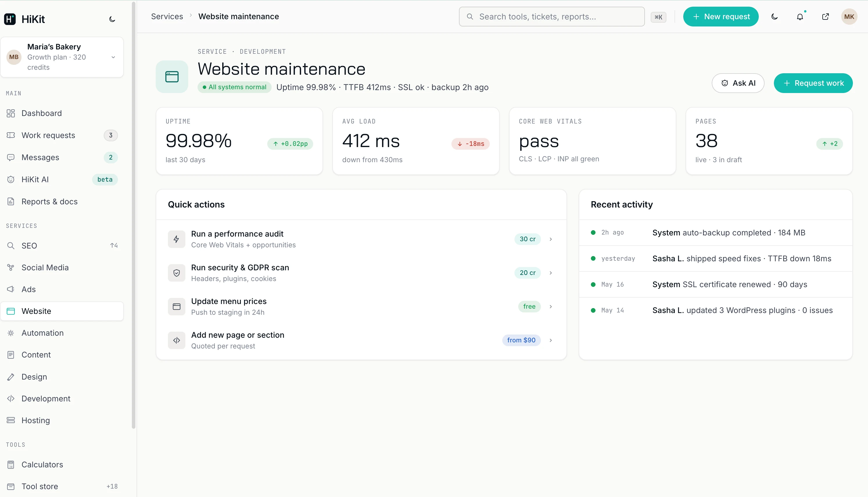Click the Website maintenance header icon

point(172,77)
